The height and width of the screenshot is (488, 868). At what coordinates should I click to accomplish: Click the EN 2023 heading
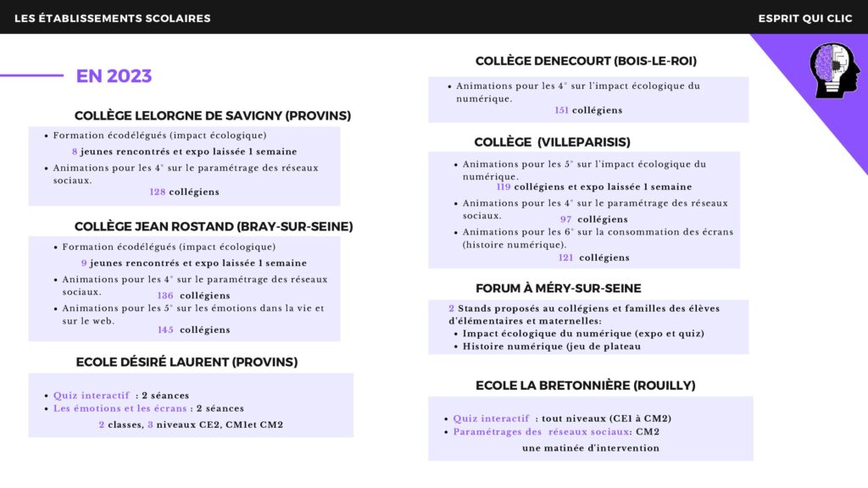[114, 75]
